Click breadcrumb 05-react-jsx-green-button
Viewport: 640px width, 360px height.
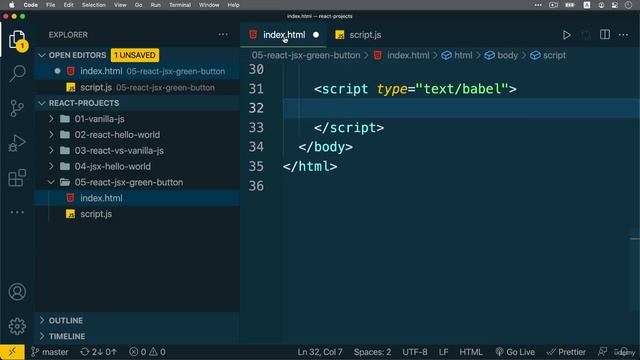pyautogui.click(x=306, y=55)
